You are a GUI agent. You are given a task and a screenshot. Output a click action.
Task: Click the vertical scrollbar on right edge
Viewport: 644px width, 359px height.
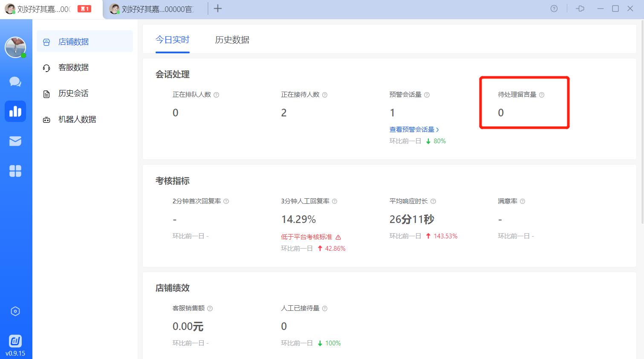coord(642,124)
